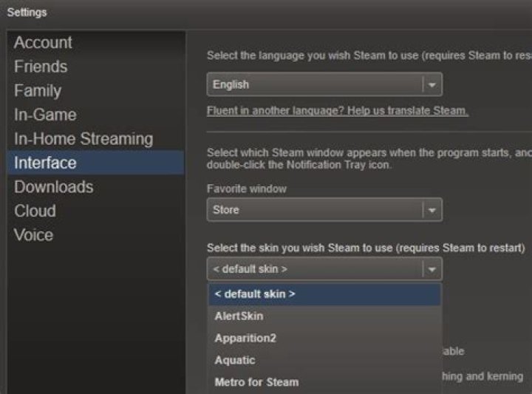Pick the Apparition2 skin option
Image resolution: width=532 pixels, height=394 pixels.
324,338
